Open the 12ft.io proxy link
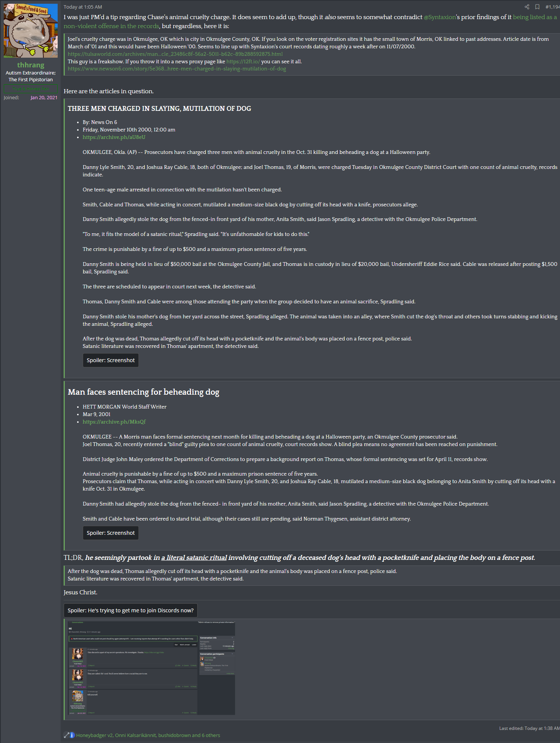Screen dimensions: 560x743 pos(243,61)
